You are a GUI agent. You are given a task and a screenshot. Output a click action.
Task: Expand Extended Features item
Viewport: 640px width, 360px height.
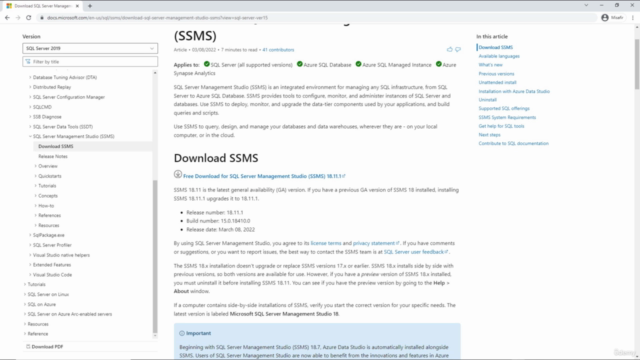(30, 264)
